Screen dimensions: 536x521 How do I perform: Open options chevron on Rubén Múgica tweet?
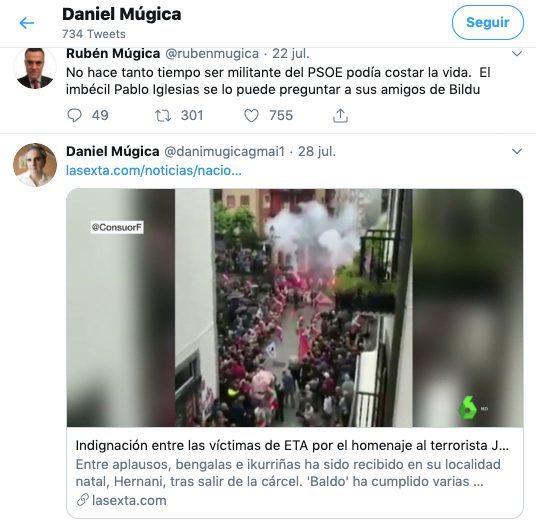[x=517, y=53]
